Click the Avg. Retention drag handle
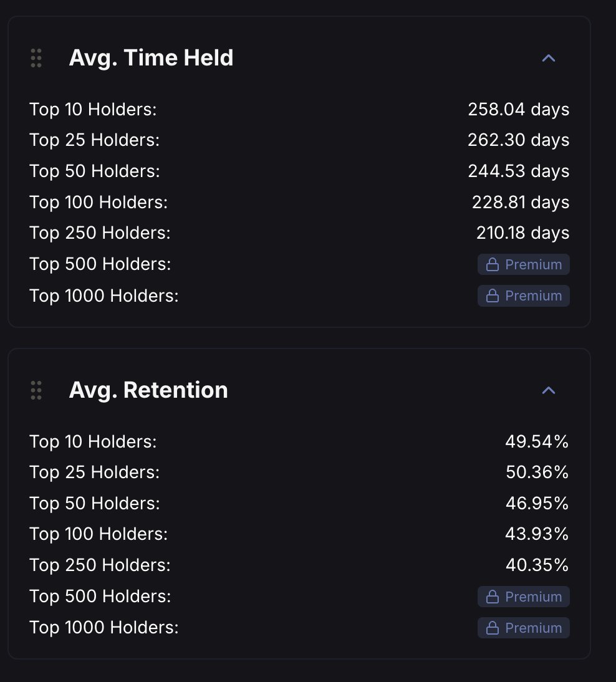Screen dimensions: 616x682 click(x=37, y=391)
